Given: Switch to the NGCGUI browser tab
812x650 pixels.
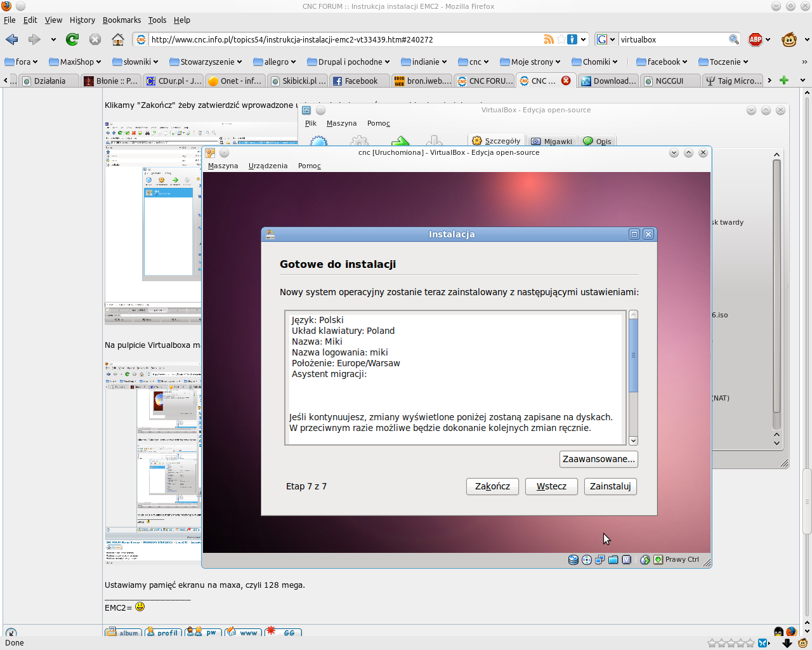Looking at the screenshot, I should [x=670, y=81].
